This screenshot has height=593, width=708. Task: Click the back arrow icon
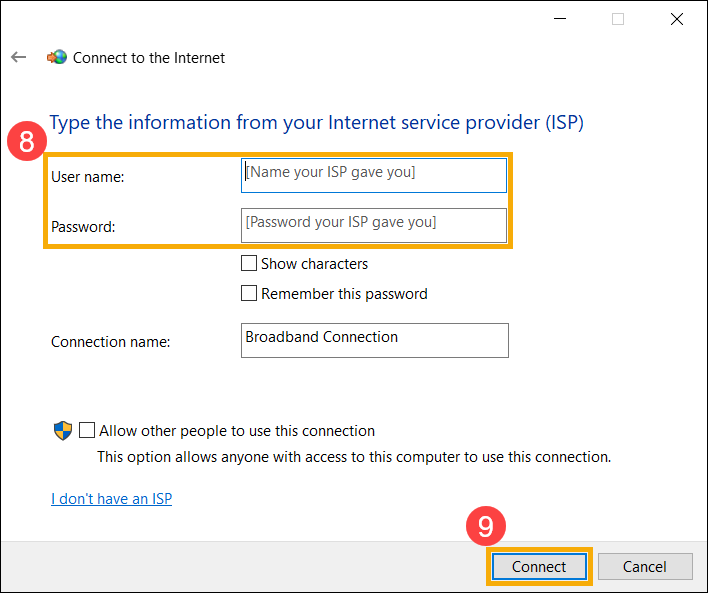click(x=18, y=58)
